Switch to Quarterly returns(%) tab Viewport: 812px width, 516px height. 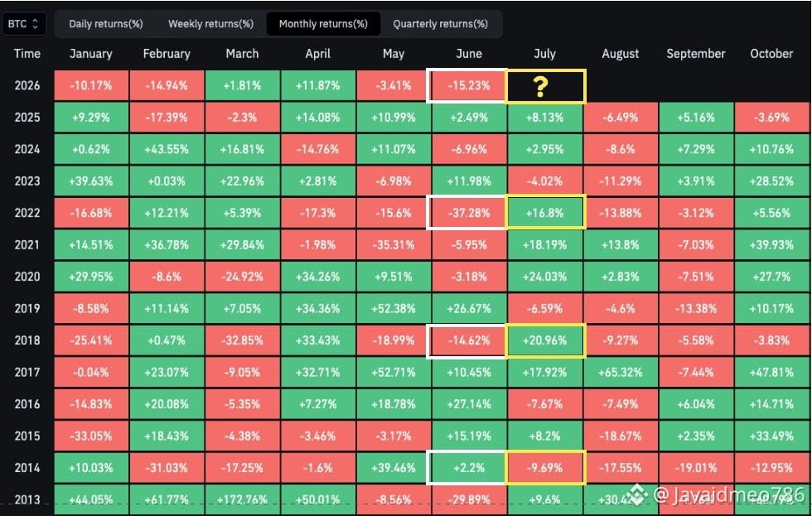440,24
